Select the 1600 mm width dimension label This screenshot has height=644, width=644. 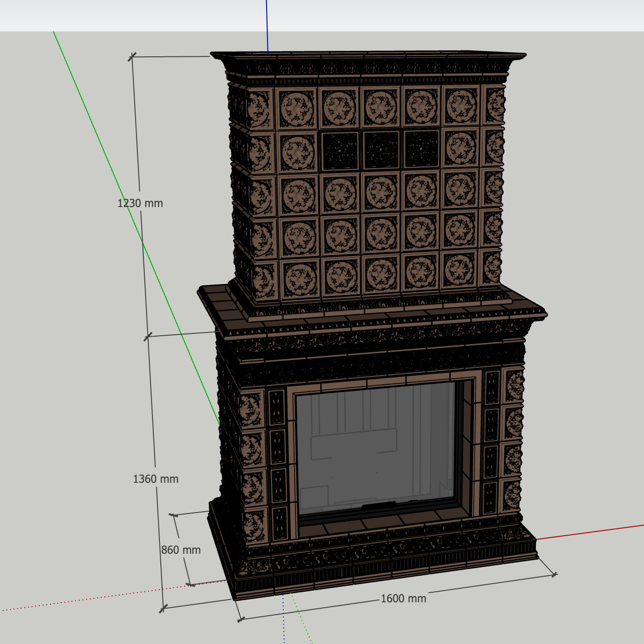click(404, 598)
